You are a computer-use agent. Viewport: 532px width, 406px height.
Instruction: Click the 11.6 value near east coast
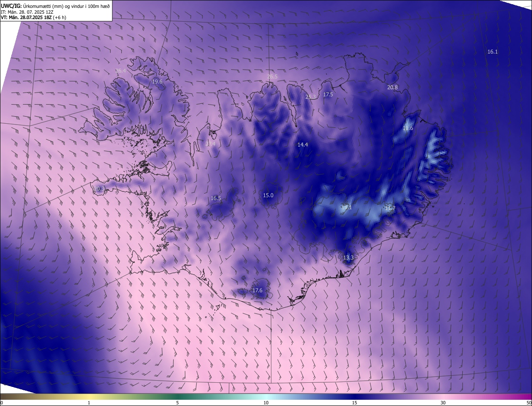click(x=408, y=128)
